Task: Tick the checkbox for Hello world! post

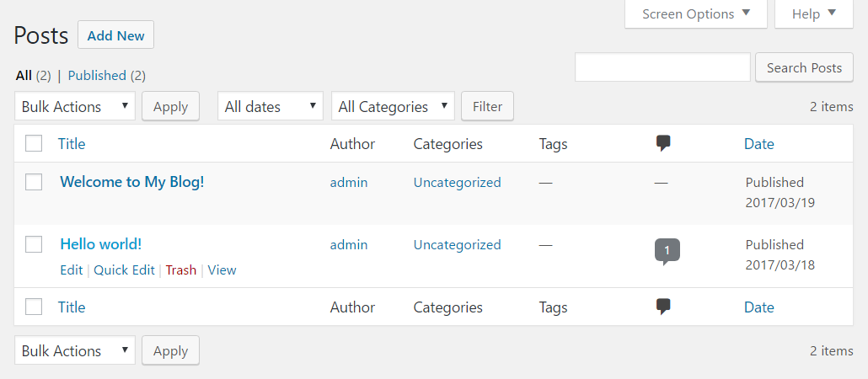Action: coord(34,244)
